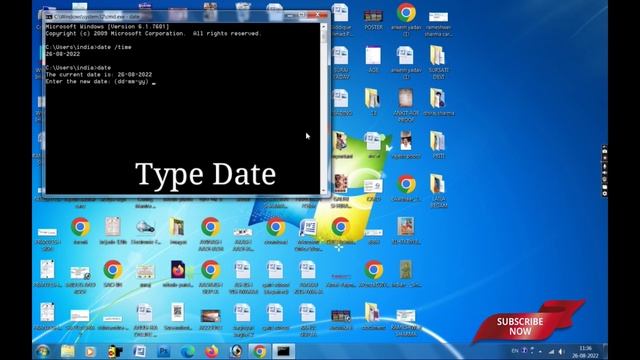Select the SURSATI DEVI folder
Screen dimensions: 640x360
438,63
